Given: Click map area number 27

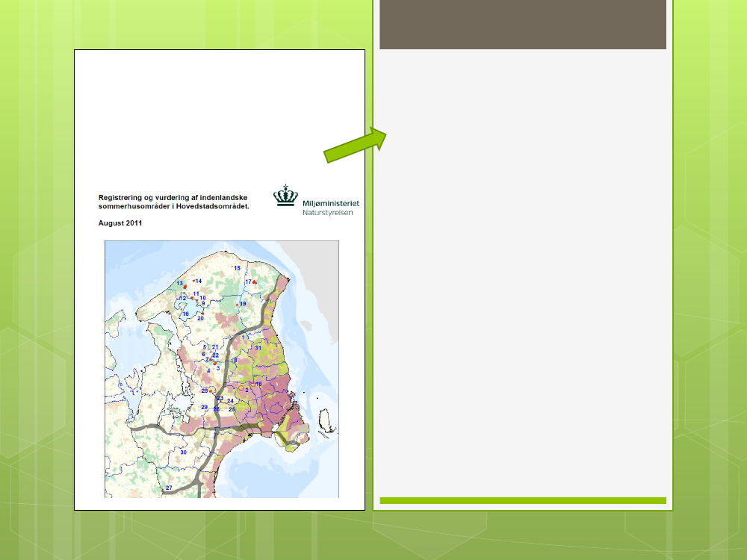Looking at the screenshot, I should point(169,488).
